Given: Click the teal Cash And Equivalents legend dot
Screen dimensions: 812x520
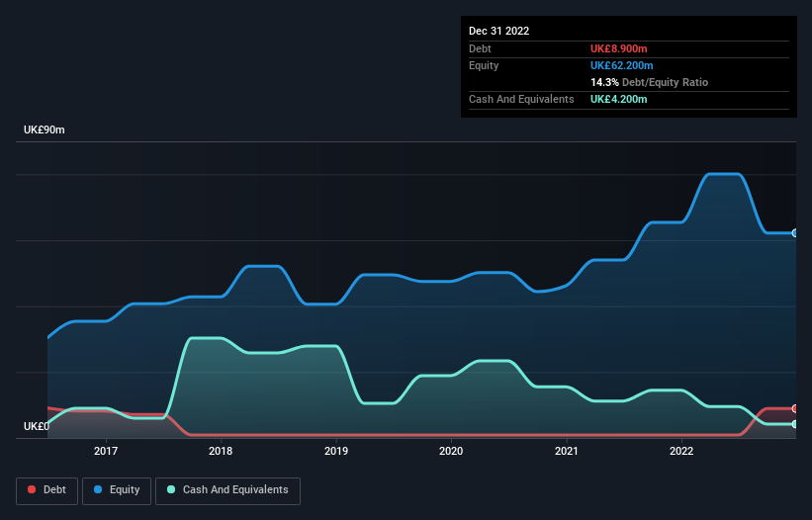Looking at the screenshot, I should pyautogui.click(x=171, y=489).
